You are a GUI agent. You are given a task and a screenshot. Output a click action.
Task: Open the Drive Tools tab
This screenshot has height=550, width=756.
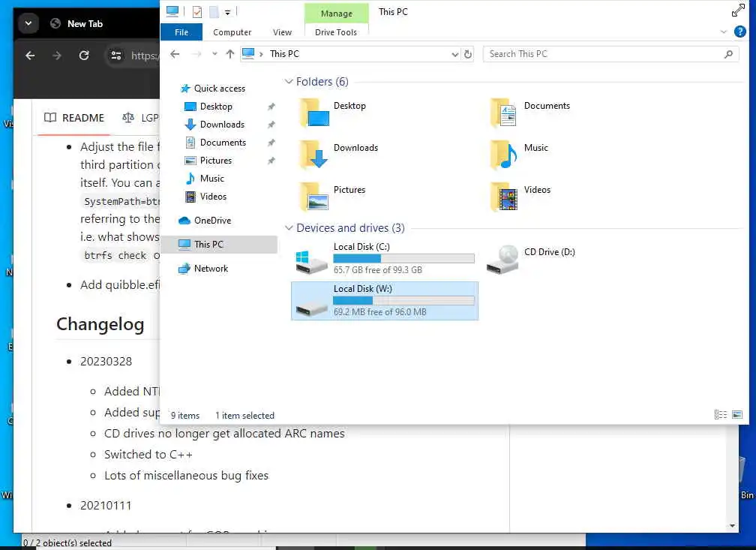tap(336, 32)
